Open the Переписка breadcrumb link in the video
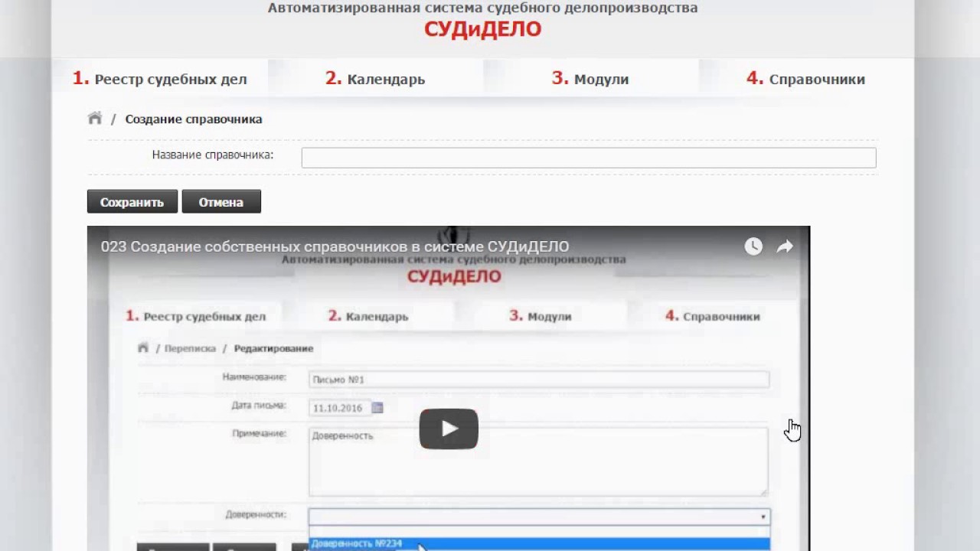The width and height of the screenshot is (980, 551). pos(189,347)
